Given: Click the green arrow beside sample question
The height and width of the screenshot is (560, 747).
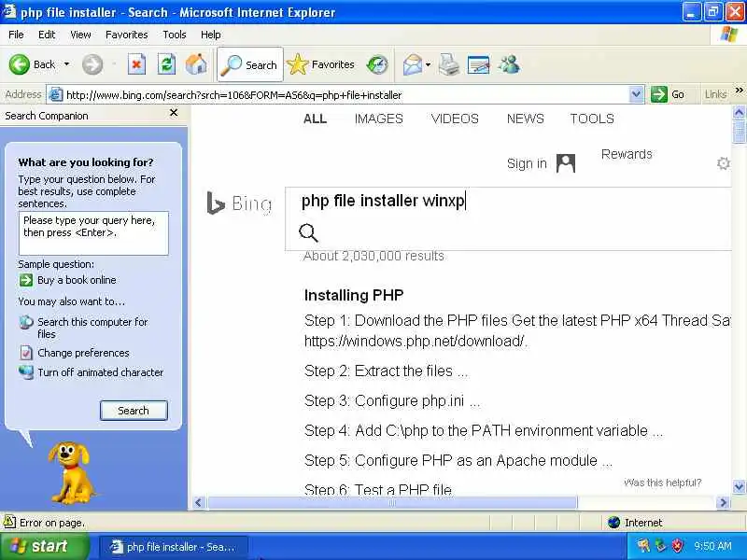Looking at the screenshot, I should click(26, 280).
